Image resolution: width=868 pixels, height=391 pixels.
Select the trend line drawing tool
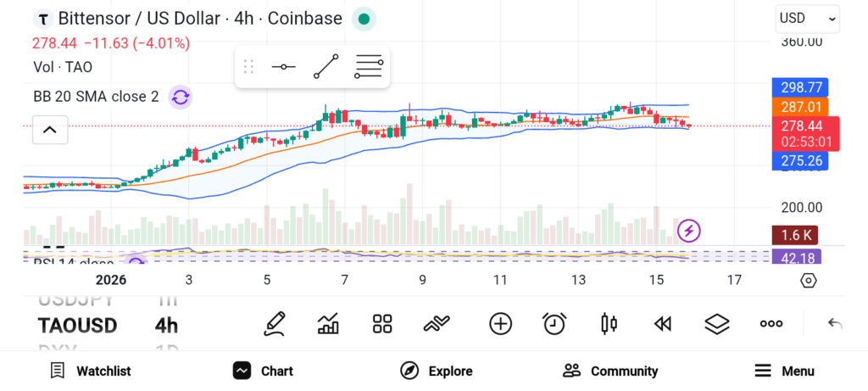pos(326,66)
